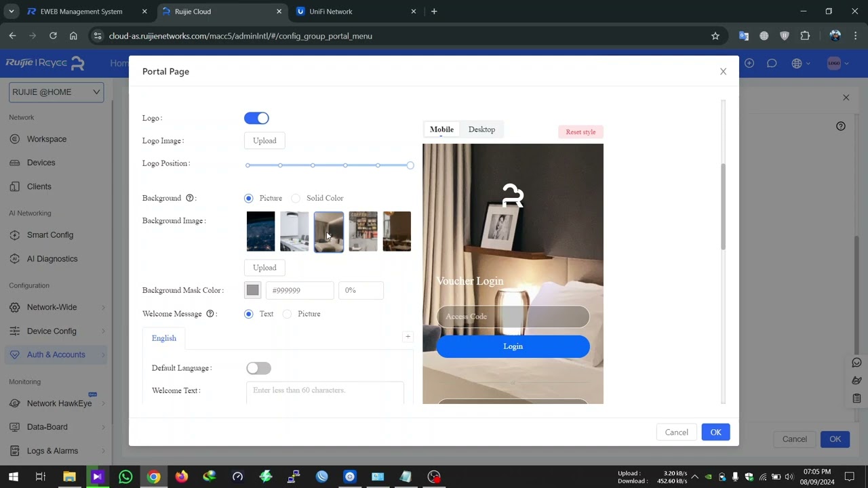Select the earth night background thumbnail
This screenshot has height=488, width=868.
pos(260,231)
